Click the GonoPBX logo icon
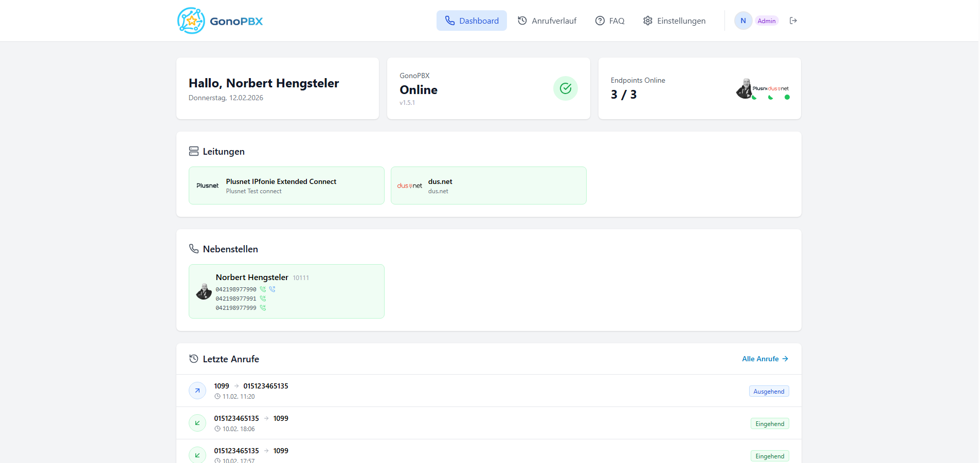This screenshot has width=980, height=463. [x=191, y=21]
